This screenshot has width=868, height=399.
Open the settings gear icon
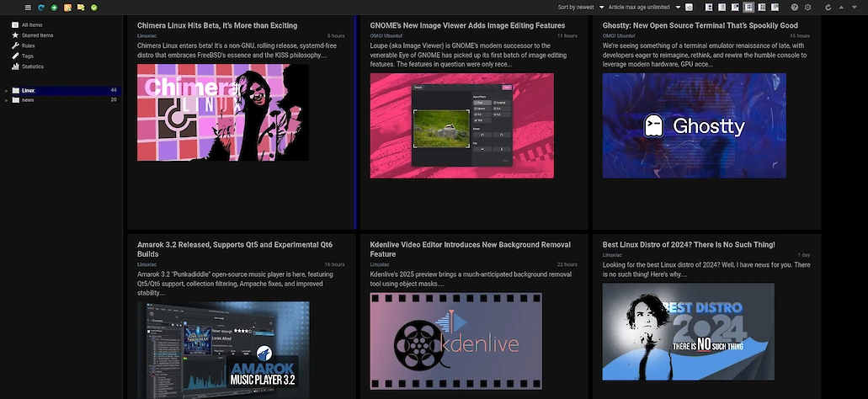point(808,8)
